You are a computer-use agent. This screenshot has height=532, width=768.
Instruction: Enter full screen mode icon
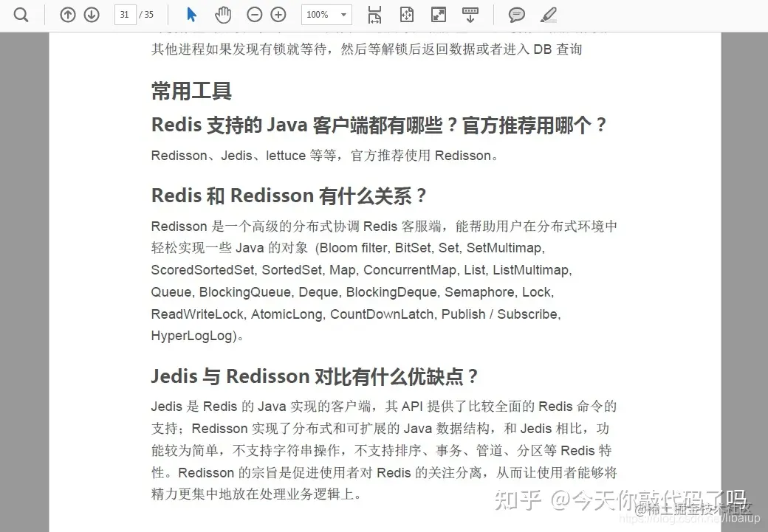coord(439,15)
